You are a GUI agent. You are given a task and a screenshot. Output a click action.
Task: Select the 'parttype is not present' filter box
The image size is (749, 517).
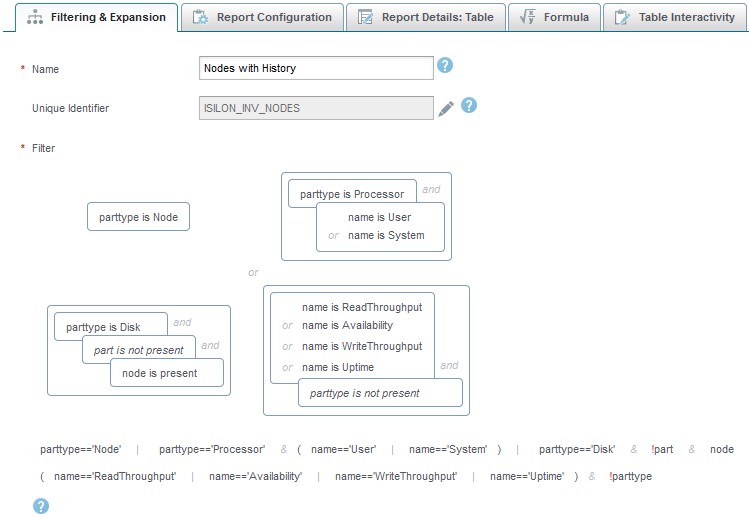point(380,393)
